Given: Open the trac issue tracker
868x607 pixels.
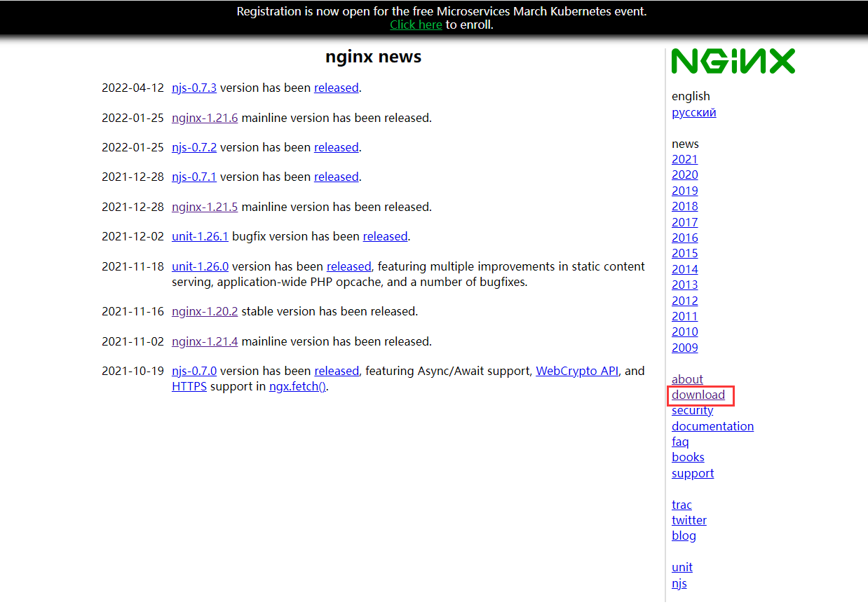Looking at the screenshot, I should click(681, 504).
